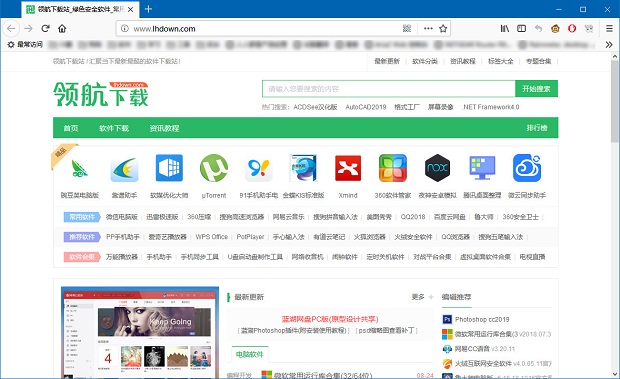Open the 软媒优化大师 app icon
Screen dimensions: 620x379
click(169, 168)
